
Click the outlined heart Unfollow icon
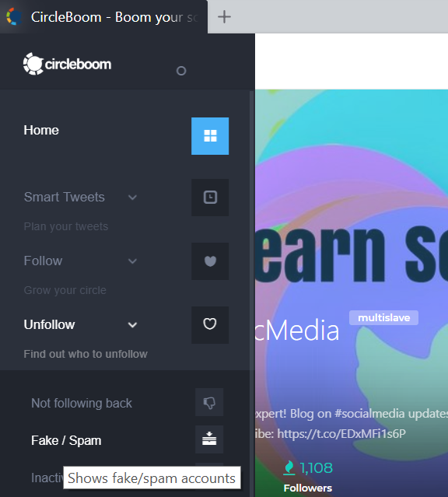[210, 324]
